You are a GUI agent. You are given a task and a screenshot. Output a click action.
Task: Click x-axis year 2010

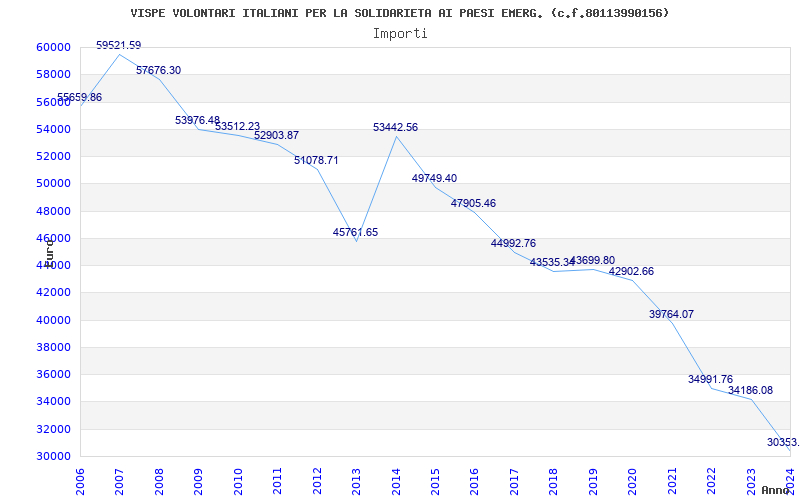[x=238, y=482]
